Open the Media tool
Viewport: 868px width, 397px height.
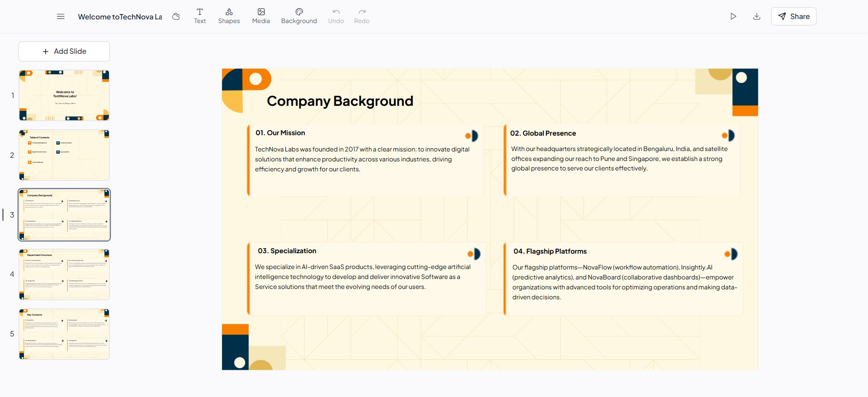[x=261, y=16]
